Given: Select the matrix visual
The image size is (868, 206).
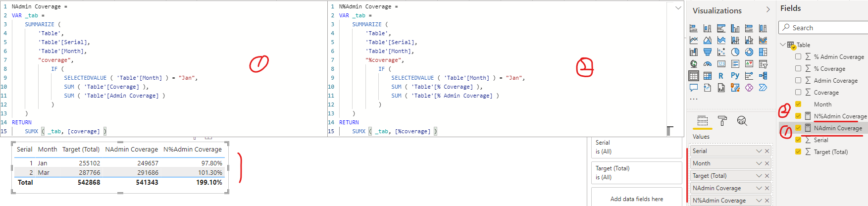Looking at the screenshot, I should [708, 76].
